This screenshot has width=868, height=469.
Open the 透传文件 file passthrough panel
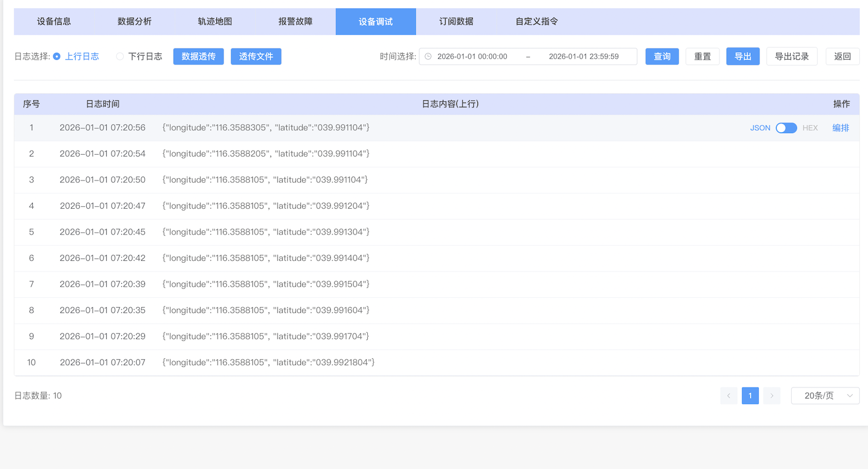tap(256, 56)
